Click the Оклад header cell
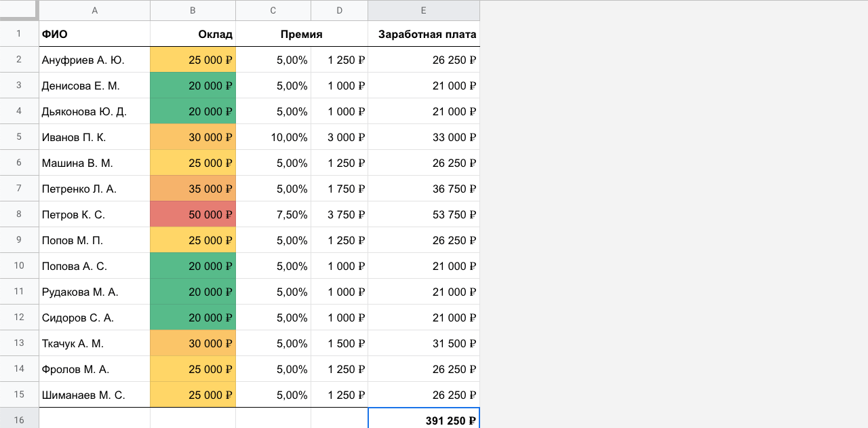The height and width of the screenshot is (428, 868). pyautogui.click(x=193, y=34)
